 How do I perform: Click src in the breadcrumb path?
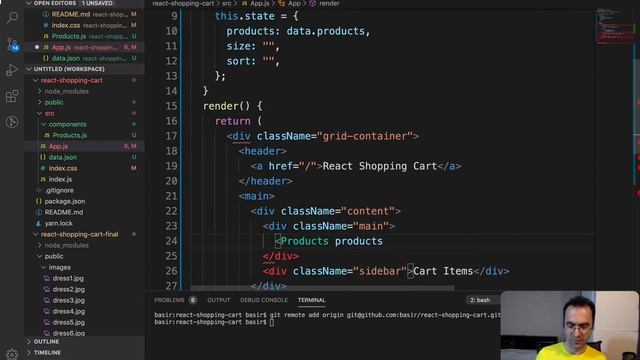point(227,3)
